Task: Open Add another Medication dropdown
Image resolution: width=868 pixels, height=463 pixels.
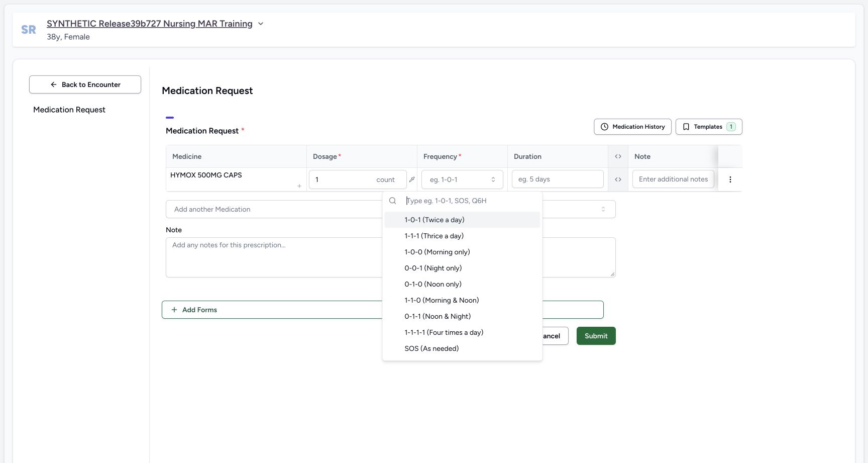Action: click(x=391, y=209)
